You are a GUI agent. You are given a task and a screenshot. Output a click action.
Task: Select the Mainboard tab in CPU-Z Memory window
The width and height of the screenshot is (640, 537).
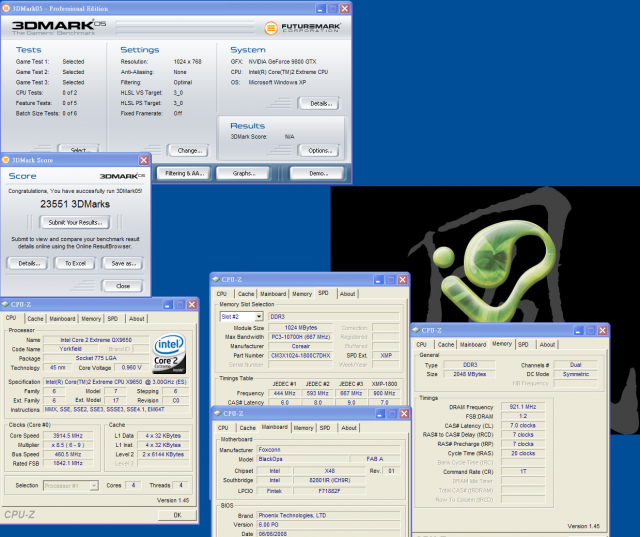[x=473, y=344]
